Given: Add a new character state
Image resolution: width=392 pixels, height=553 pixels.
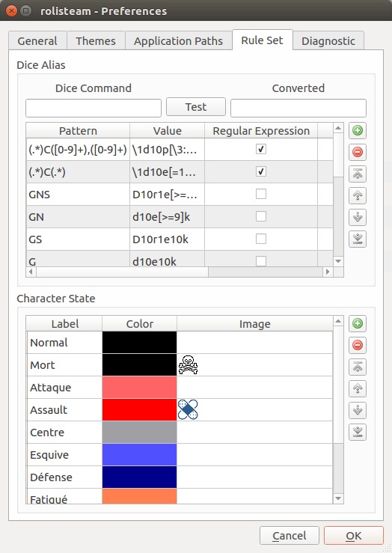Looking at the screenshot, I should (358, 323).
